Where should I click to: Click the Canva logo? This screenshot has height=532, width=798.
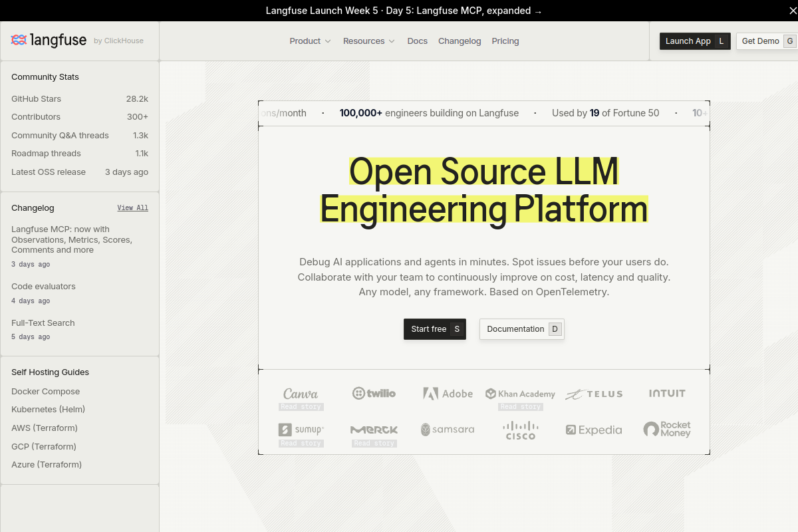coord(301,394)
